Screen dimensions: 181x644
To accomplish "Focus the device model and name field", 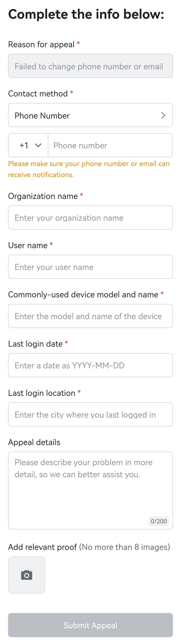I will (90, 316).
